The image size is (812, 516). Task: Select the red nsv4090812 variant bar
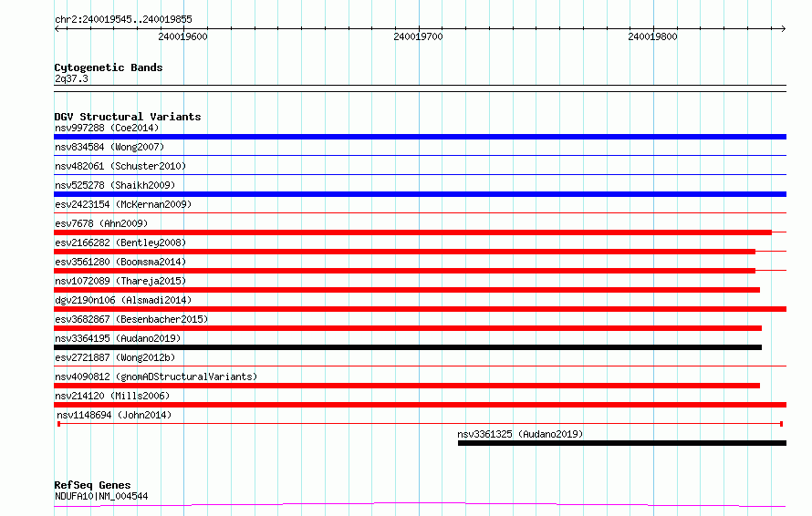pyautogui.click(x=407, y=386)
